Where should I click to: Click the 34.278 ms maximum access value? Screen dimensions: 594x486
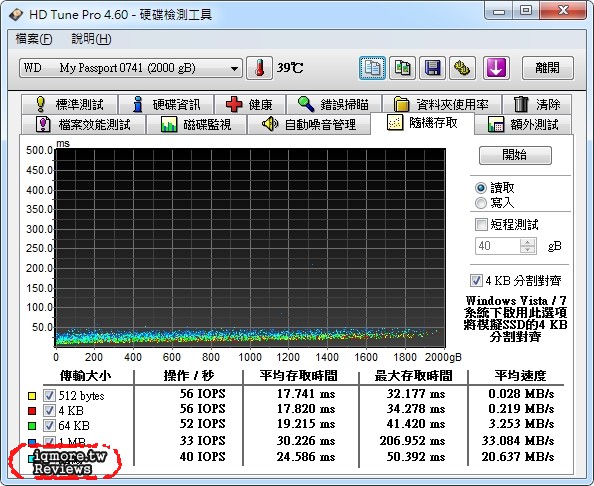(x=416, y=409)
